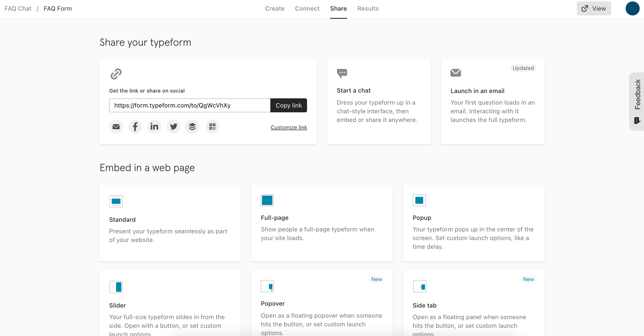Open the Customize link option
Viewport: 644px width, 336px height.
pyautogui.click(x=289, y=127)
